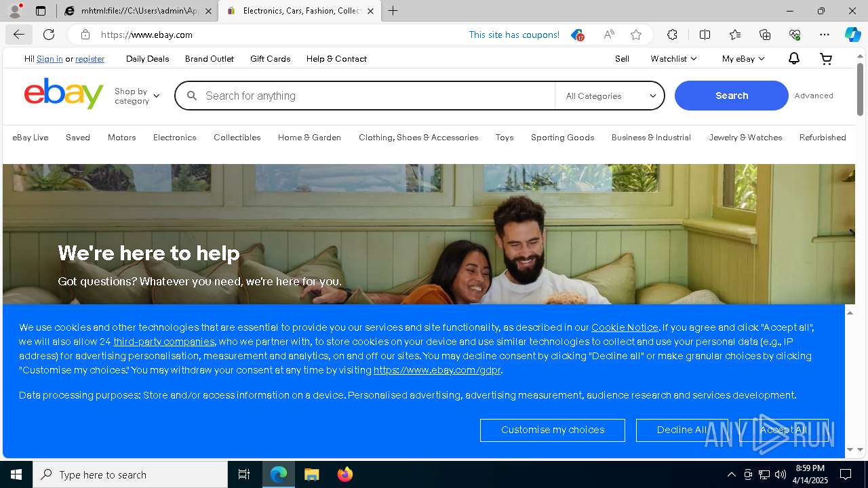Click the browser back arrow
Screen dimensions: 868x488
pyautogui.click(x=18, y=35)
